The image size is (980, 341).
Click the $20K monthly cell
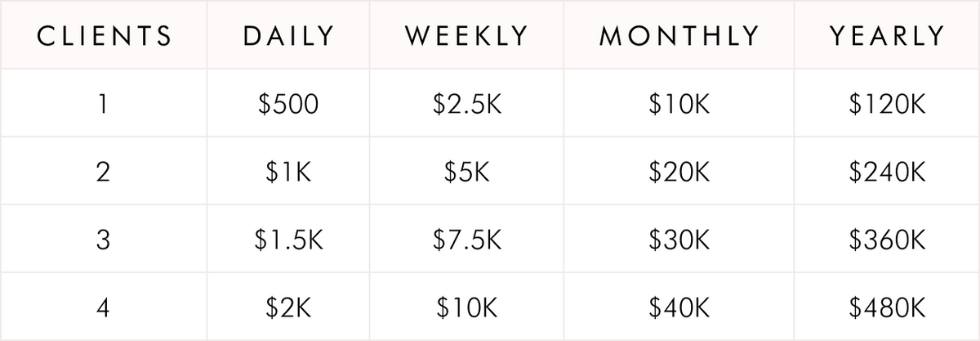[x=679, y=173]
